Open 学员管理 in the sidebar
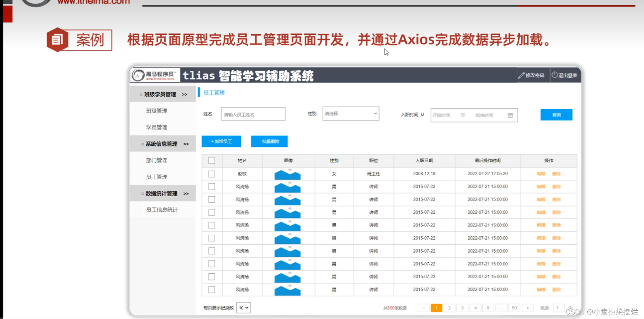This screenshot has height=319, width=644. point(157,127)
